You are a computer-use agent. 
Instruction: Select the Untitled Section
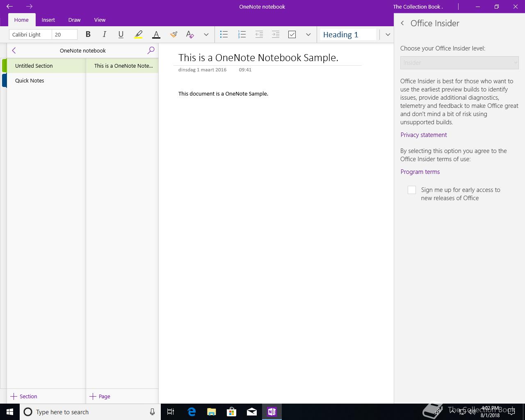coord(46,66)
